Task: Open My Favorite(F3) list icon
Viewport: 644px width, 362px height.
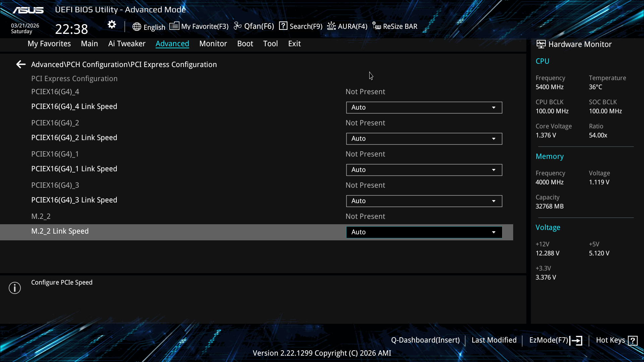Action: coord(174,26)
